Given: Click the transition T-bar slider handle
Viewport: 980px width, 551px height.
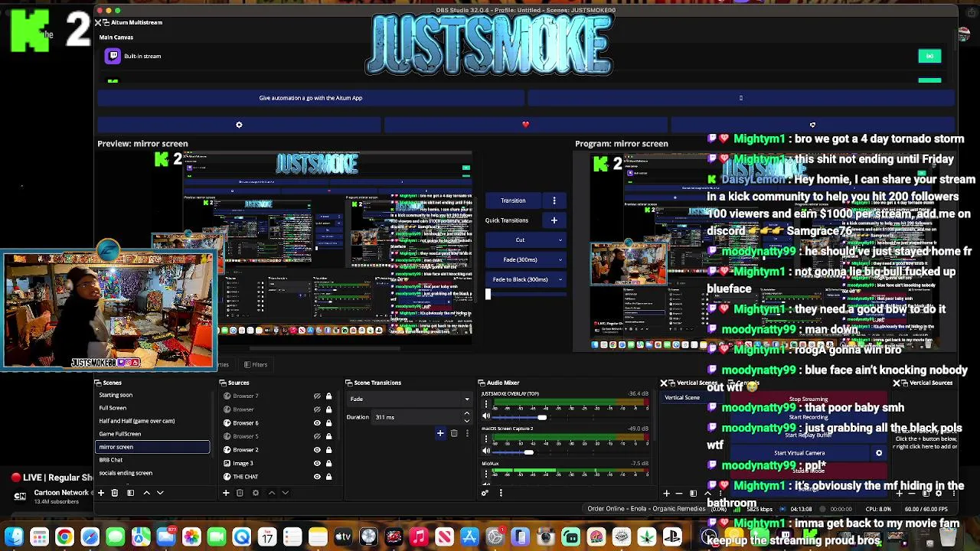Looking at the screenshot, I should tap(488, 294).
